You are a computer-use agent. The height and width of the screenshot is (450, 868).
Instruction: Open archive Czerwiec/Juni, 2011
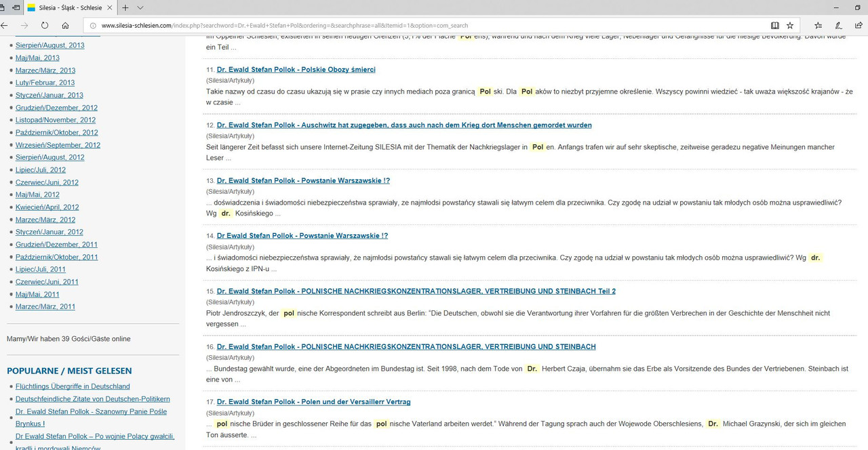click(47, 282)
